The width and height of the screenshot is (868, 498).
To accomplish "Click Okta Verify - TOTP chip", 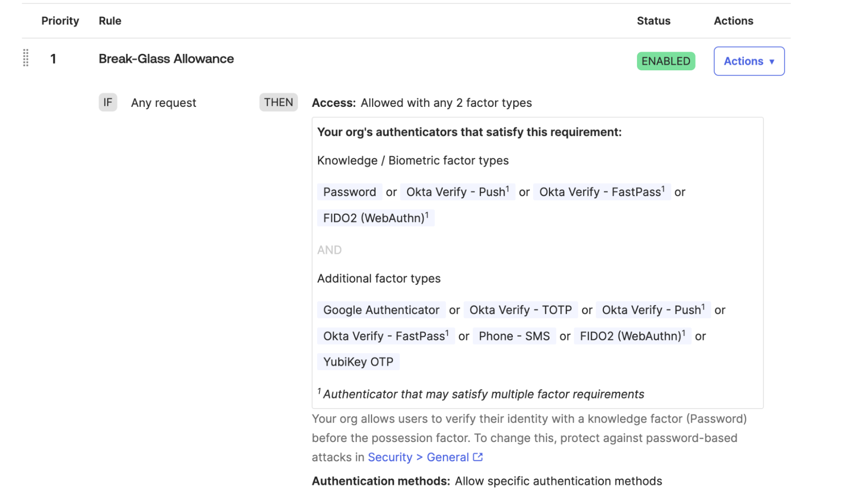I will coord(520,310).
